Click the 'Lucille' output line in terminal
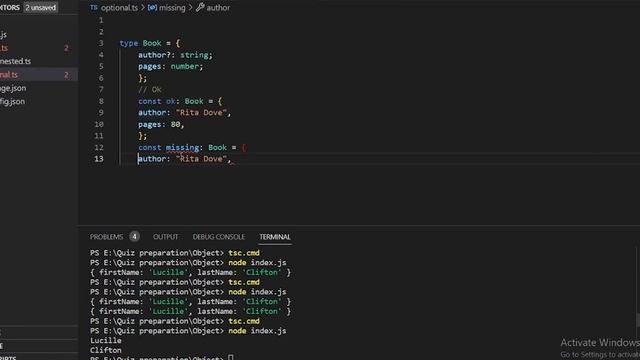 tap(106, 340)
